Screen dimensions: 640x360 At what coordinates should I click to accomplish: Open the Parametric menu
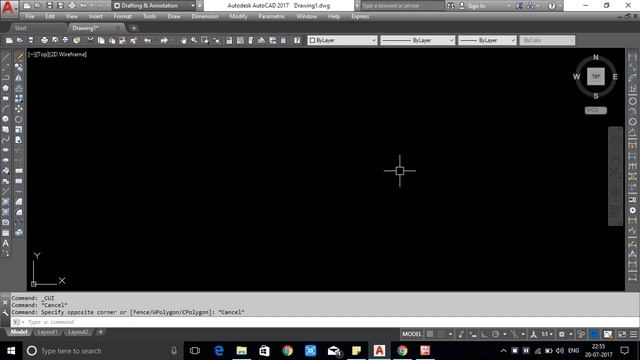(271, 17)
